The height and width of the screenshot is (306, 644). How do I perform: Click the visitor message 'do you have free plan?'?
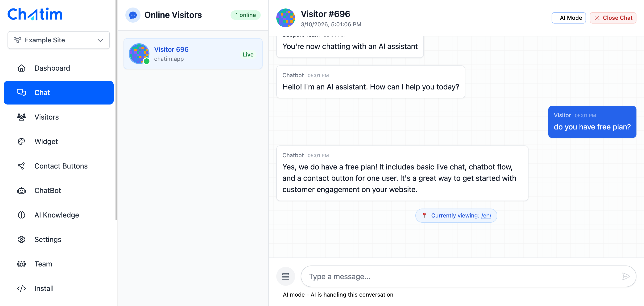(x=592, y=122)
